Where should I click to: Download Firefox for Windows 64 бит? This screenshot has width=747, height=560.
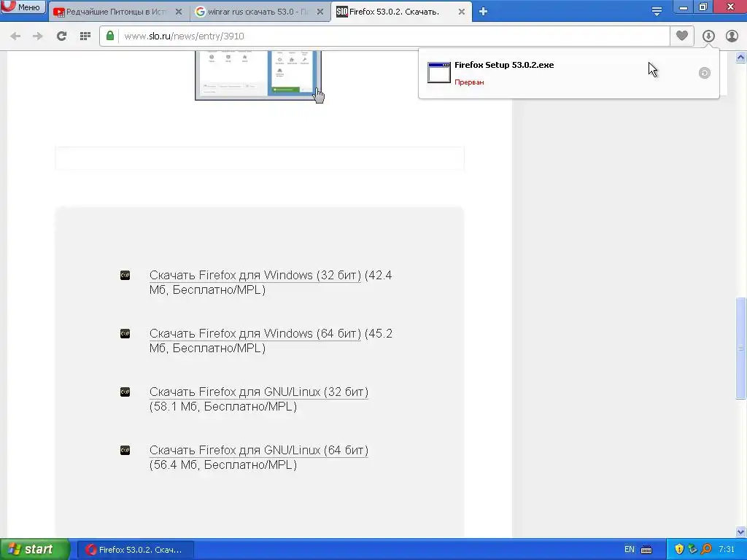tap(255, 334)
